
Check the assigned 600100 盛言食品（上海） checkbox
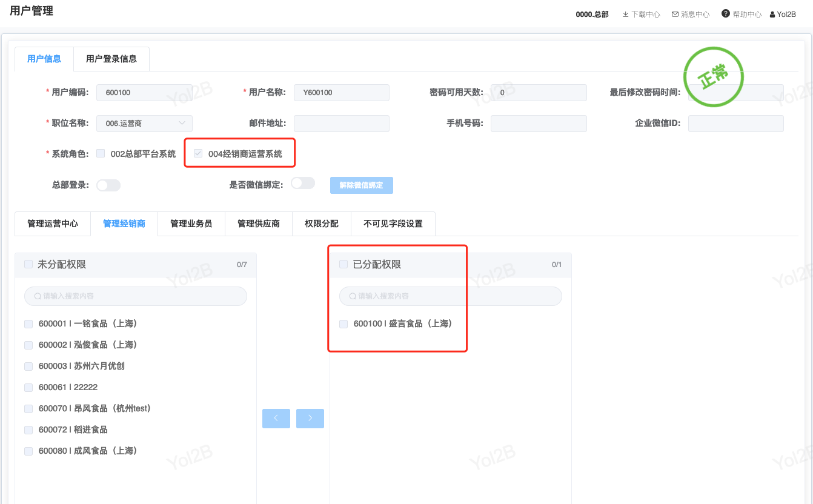pyautogui.click(x=343, y=324)
